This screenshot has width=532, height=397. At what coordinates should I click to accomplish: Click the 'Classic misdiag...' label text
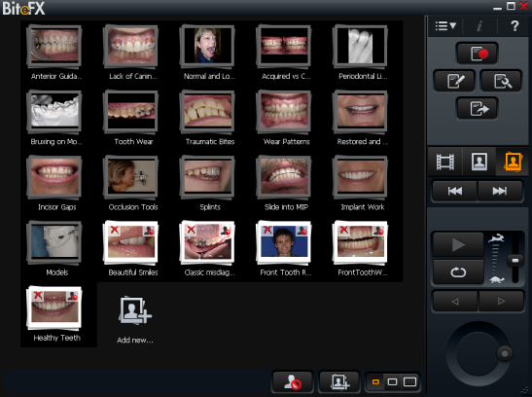tap(210, 272)
